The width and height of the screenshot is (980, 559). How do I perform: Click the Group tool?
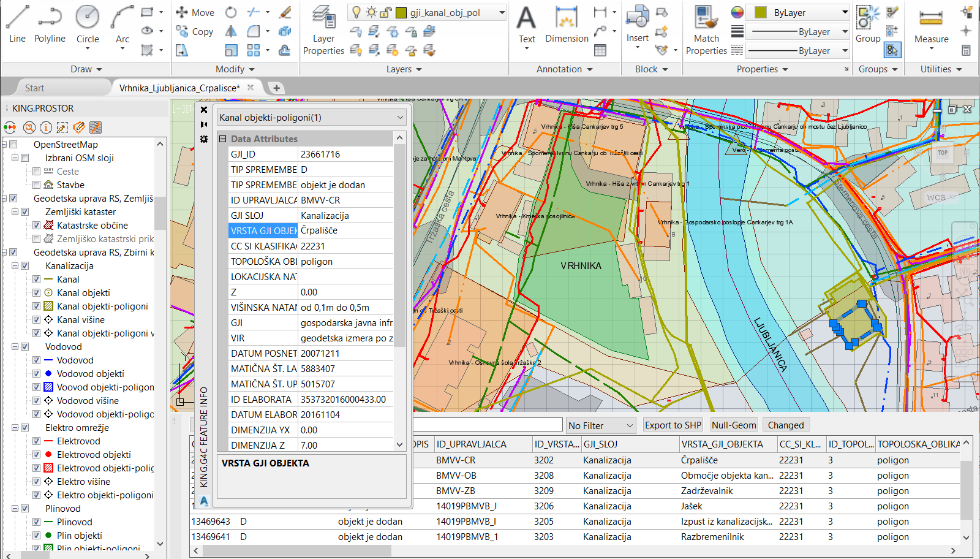[868, 25]
